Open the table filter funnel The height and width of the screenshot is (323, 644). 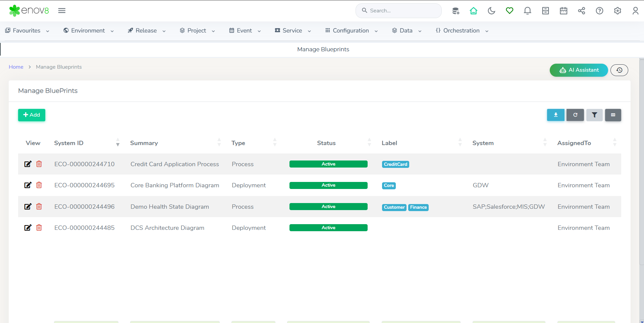[x=594, y=115]
